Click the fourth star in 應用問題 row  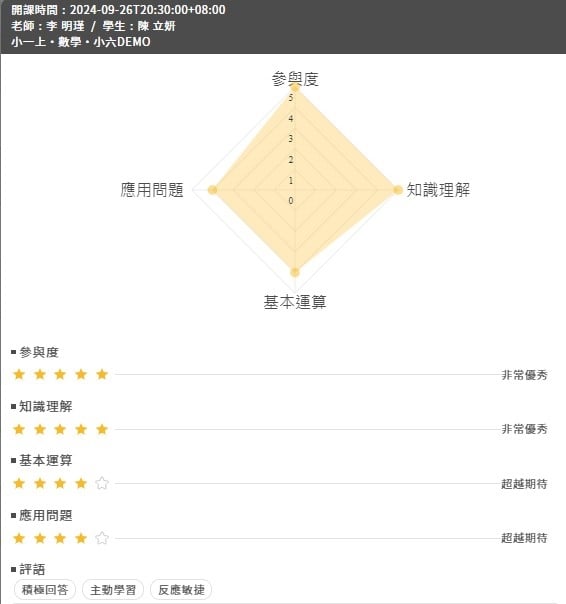[x=81, y=538]
